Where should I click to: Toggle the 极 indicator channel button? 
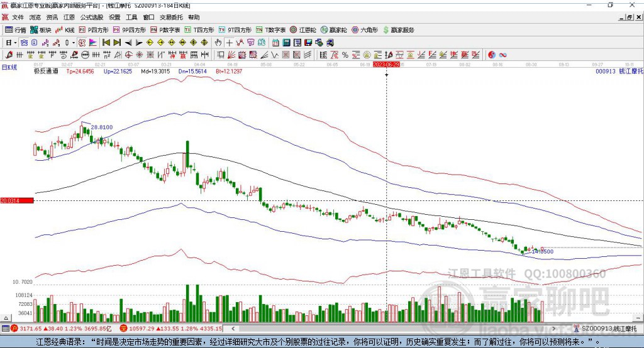[x=82, y=43]
